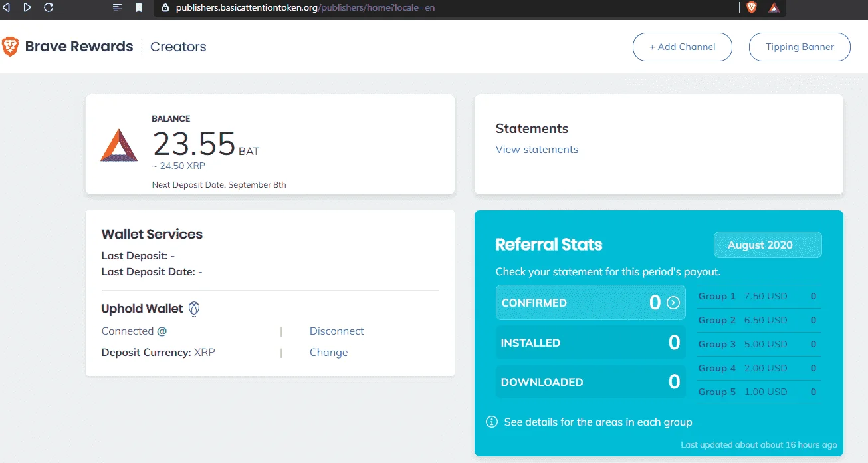Click Group 1 7.50 USD row
The width and height of the screenshot is (868, 463).
click(x=759, y=296)
